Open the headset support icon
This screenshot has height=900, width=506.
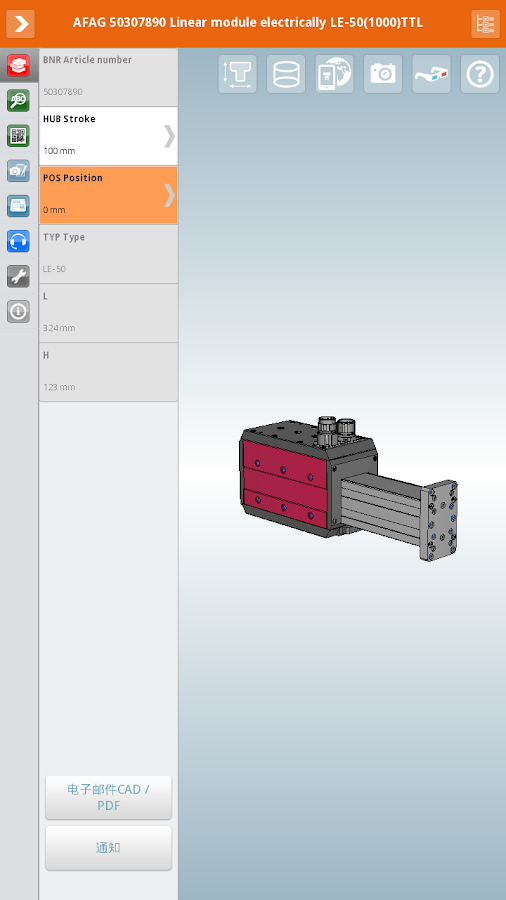(18, 240)
